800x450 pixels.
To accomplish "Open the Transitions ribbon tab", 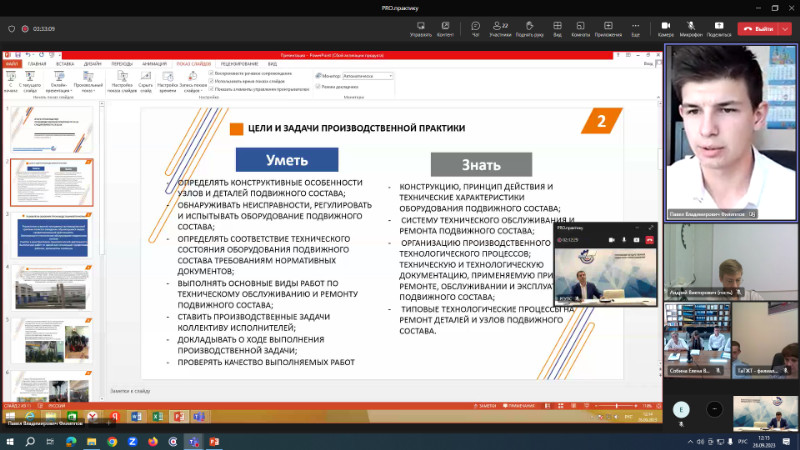I will 123,64.
